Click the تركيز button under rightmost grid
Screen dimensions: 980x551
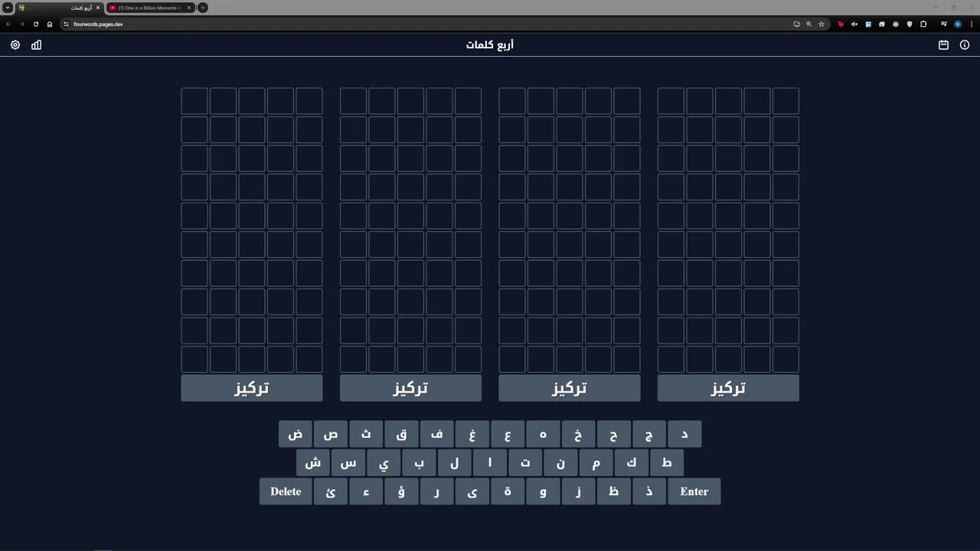coord(728,388)
